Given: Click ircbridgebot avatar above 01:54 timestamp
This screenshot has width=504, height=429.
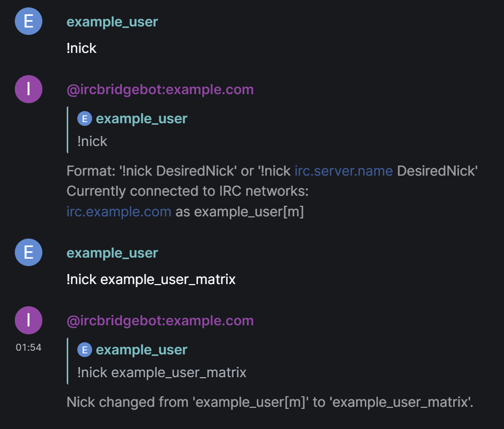Looking at the screenshot, I should coord(29,320).
